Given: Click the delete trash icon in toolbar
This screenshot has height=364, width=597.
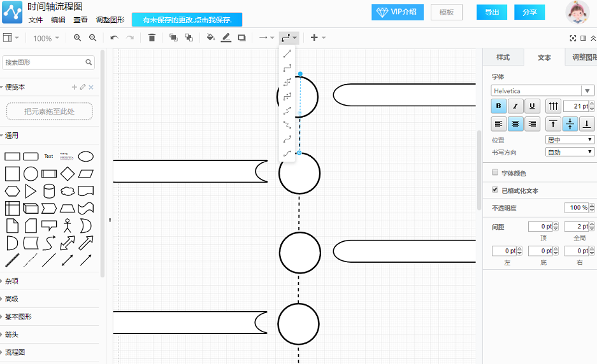Looking at the screenshot, I should tap(152, 38).
